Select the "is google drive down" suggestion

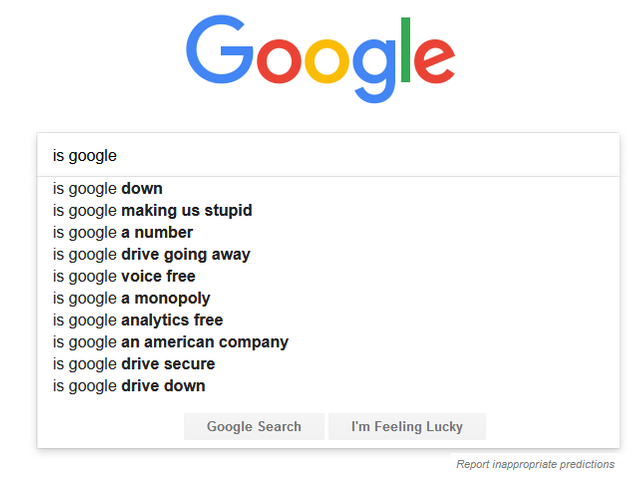click(x=129, y=387)
